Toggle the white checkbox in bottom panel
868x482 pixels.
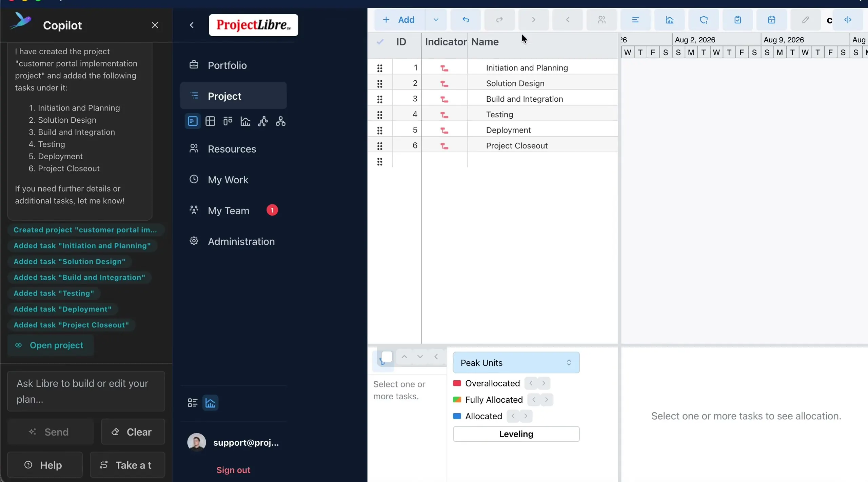pos(387,357)
